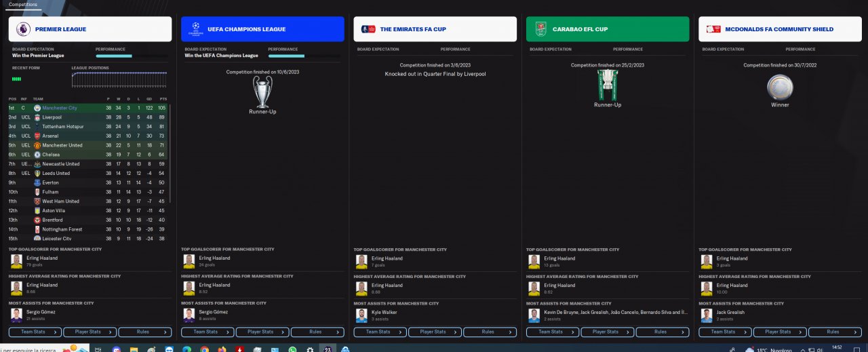Click the Aston Villa club crest
Screen dimensions: 868x352
click(x=37, y=210)
